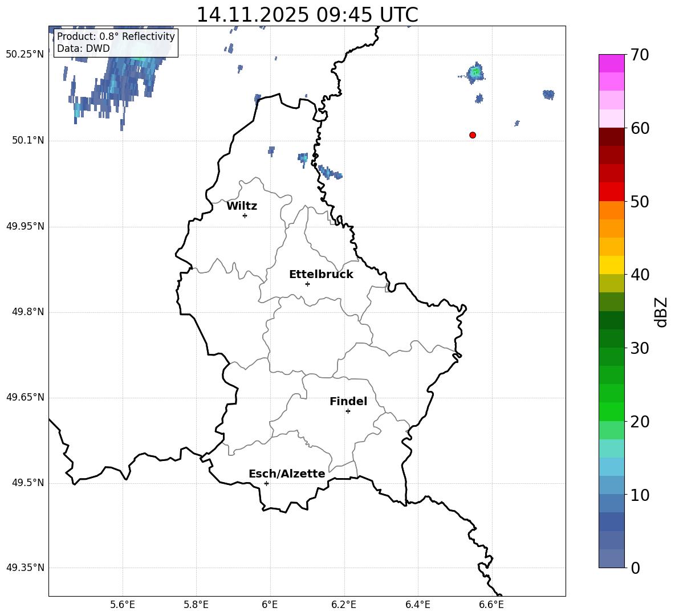Click the 50.1°N latitude label
The image size is (675, 616).
pos(28,141)
